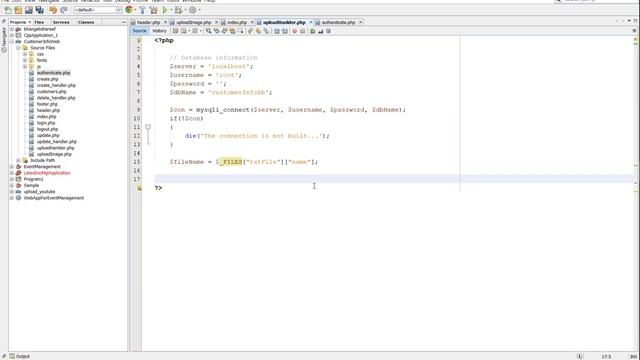Click the Build Project hammer icon
The height and width of the screenshot is (360, 640).
[x=142, y=10]
